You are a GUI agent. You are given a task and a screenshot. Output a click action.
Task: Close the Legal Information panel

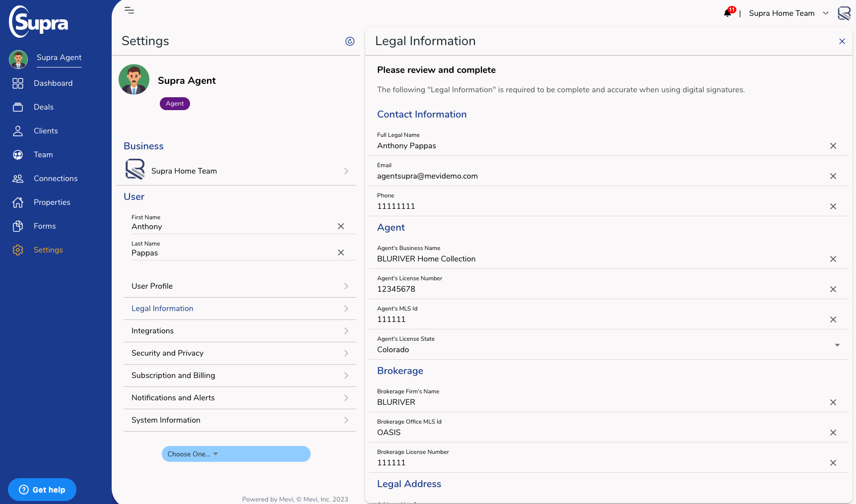(842, 41)
